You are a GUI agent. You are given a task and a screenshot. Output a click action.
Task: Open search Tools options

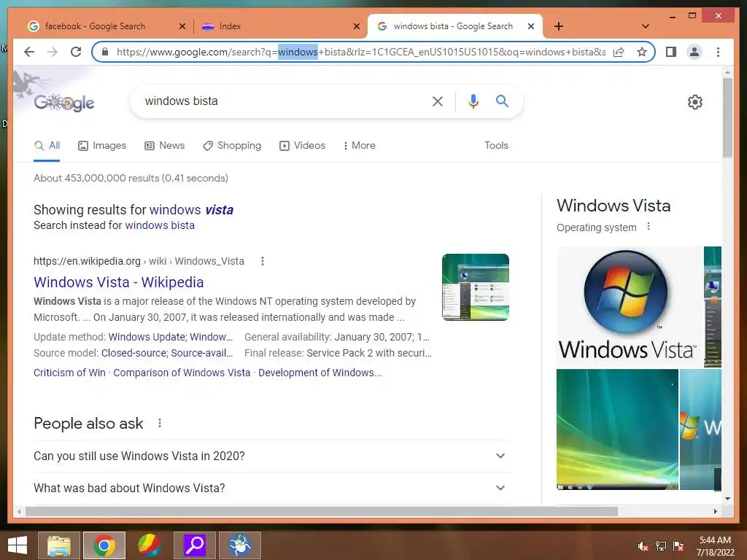(496, 146)
